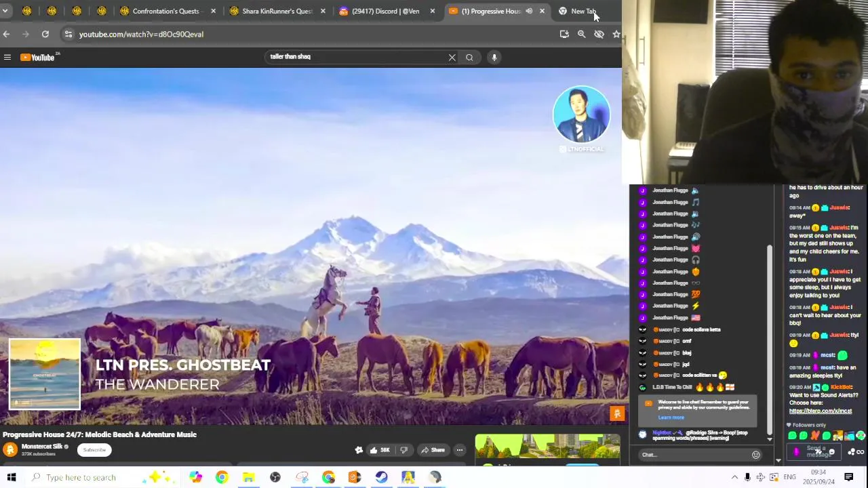The image size is (868, 488).
Task: Open File Explorer from the taskbar
Action: coord(248,477)
